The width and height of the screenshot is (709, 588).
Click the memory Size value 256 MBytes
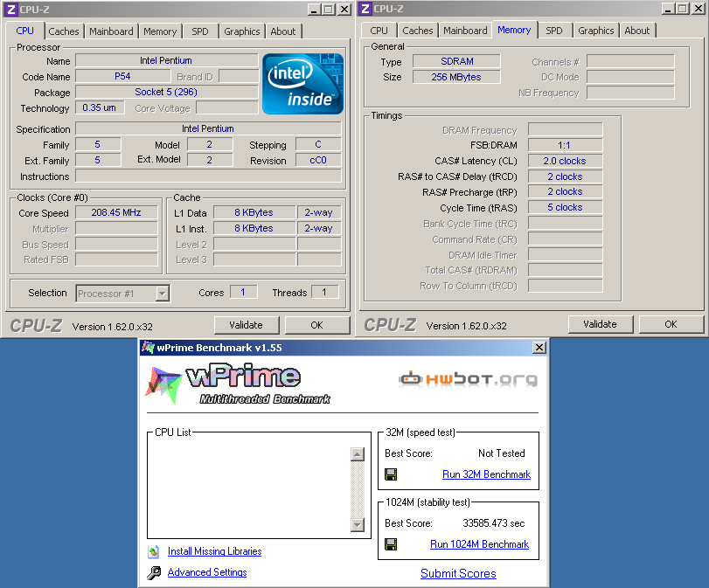pos(456,77)
